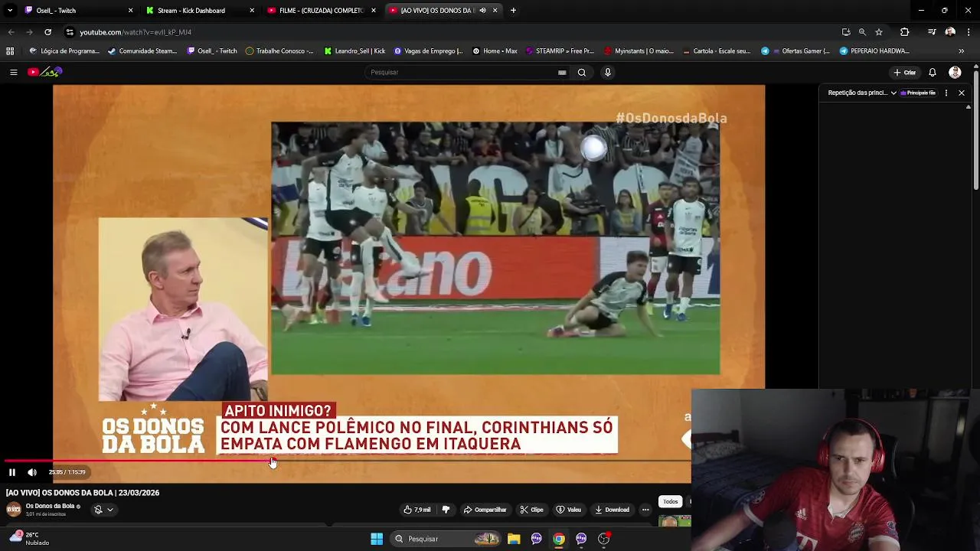Open the Chrome three-dot menu
This screenshot has height=551, width=980.
pyautogui.click(x=969, y=32)
